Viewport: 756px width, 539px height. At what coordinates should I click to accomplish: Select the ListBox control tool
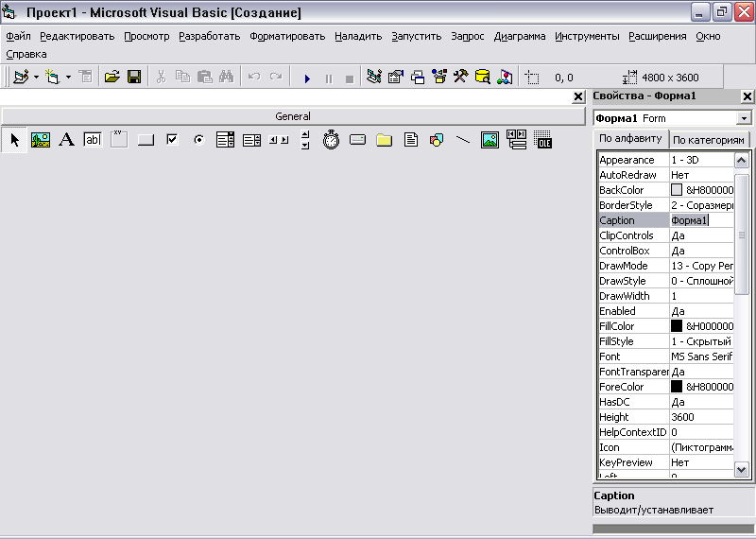pyautogui.click(x=251, y=140)
